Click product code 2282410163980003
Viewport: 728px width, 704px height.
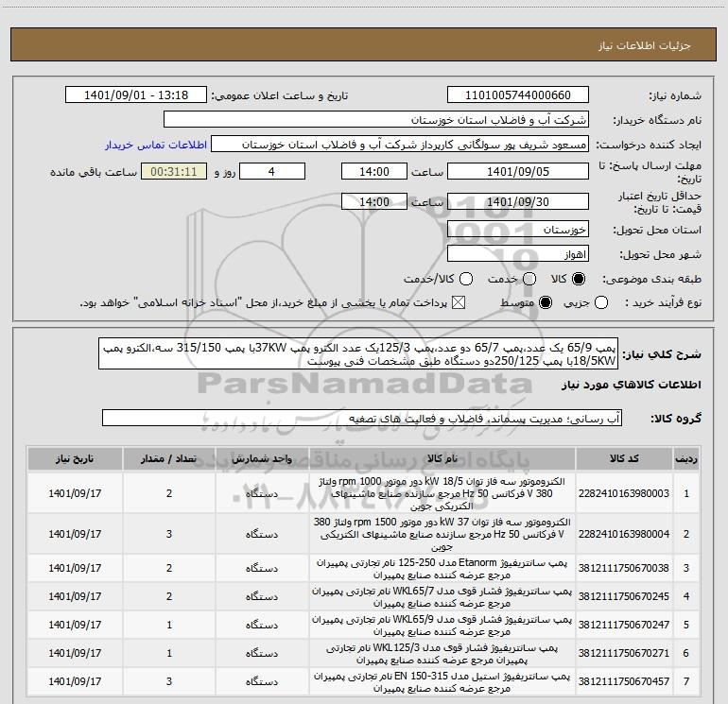pyautogui.click(x=624, y=493)
